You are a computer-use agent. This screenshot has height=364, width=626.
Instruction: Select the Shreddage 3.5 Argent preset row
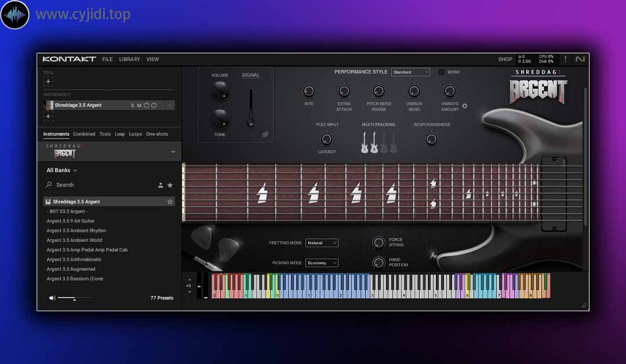pyautogui.click(x=109, y=202)
